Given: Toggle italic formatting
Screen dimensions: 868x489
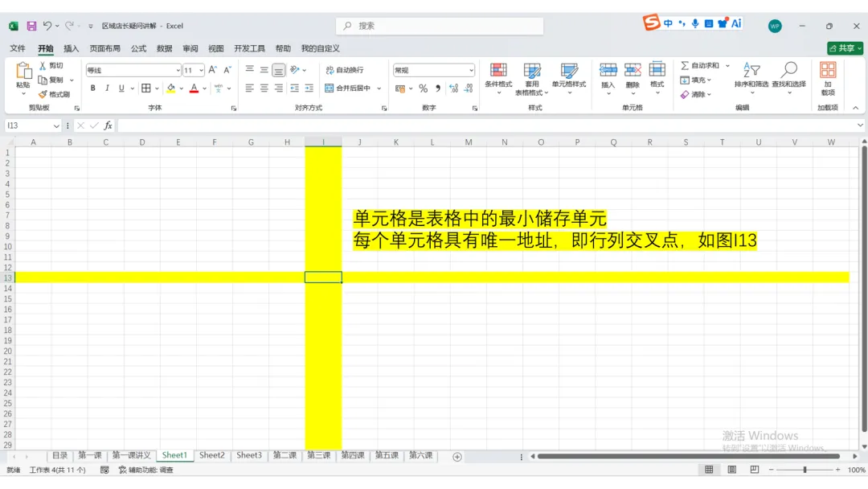Looking at the screenshot, I should (107, 88).
